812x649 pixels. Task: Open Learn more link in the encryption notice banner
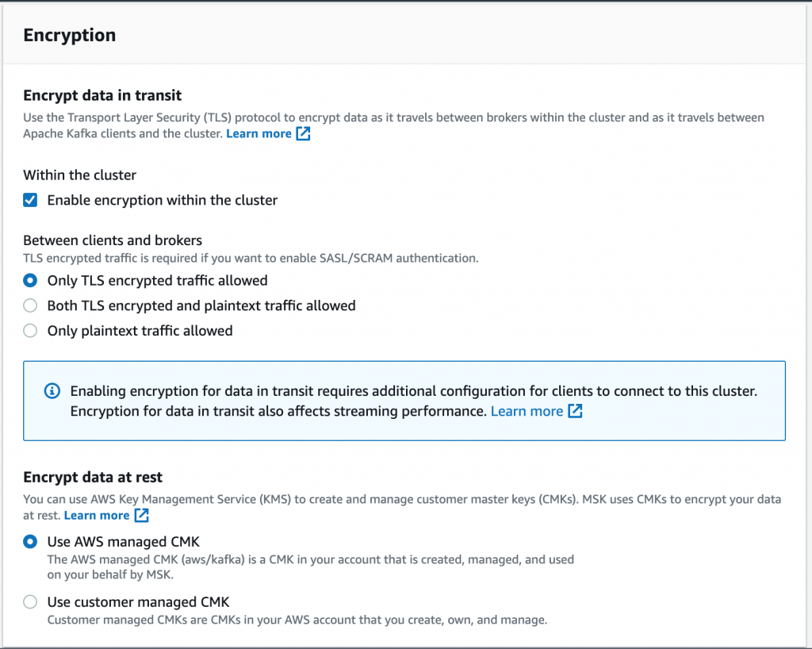click(527, 411)
